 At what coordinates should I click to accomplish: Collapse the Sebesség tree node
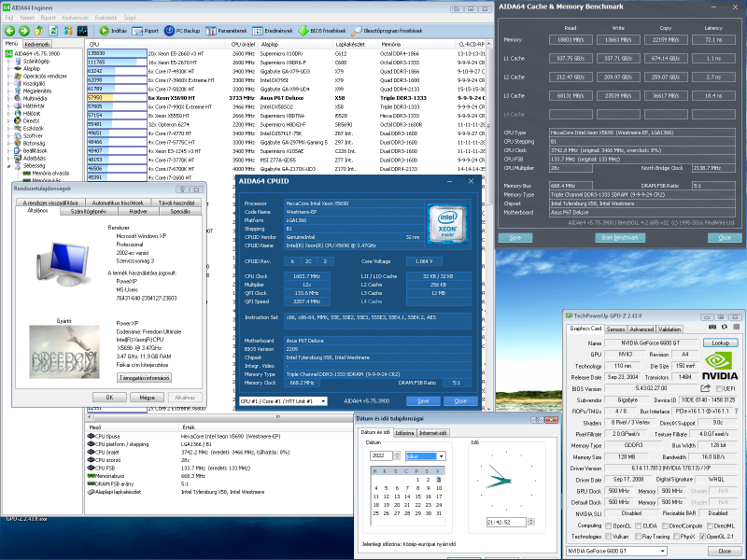click(x=9, y=166)
